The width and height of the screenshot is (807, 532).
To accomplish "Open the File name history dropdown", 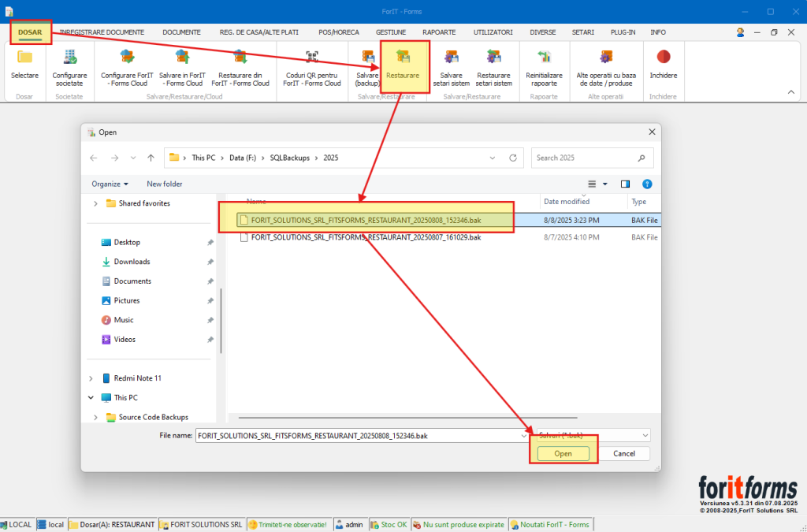I will (x=524, y=436).
